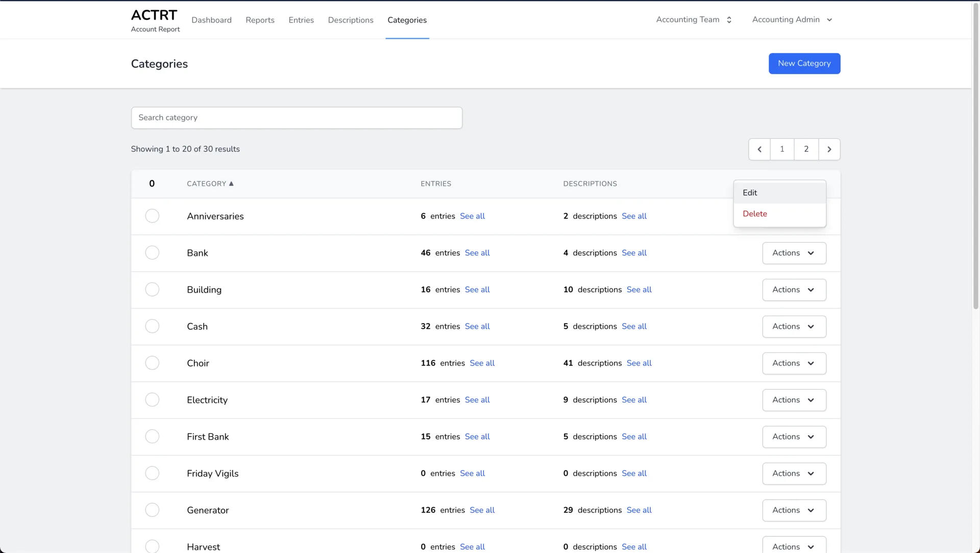Click the Anniversaries category name
Viewport: 980px width, 553px height.
pos(215,216)
